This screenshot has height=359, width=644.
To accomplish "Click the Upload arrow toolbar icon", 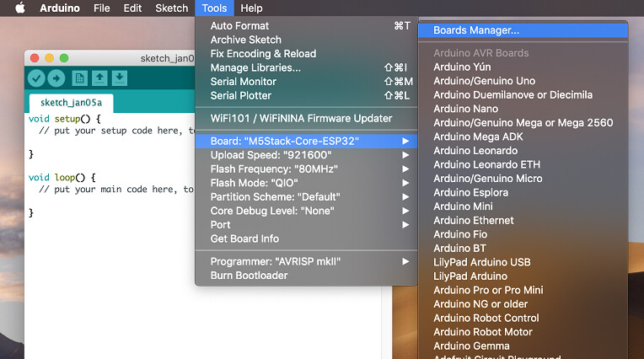I will (56, 78).
